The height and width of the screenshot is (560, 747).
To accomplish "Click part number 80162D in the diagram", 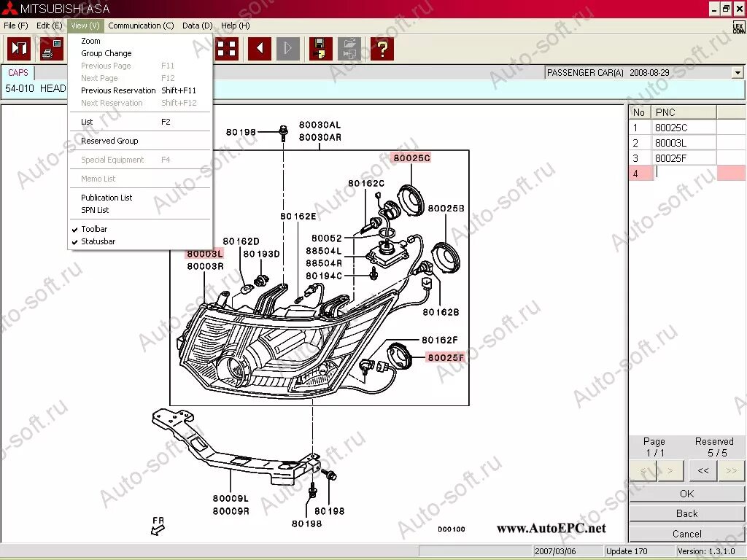I will click(241, 241).
